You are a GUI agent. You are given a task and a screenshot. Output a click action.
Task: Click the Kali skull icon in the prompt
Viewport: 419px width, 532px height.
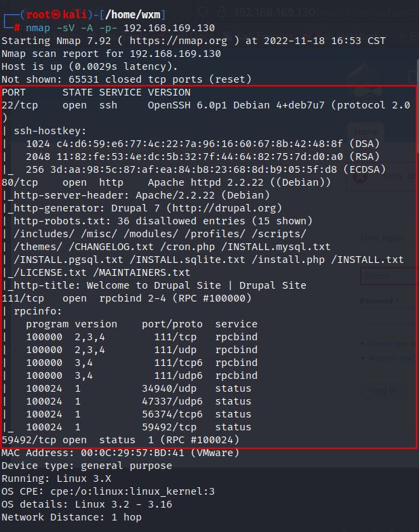click(x=56, y=15)
